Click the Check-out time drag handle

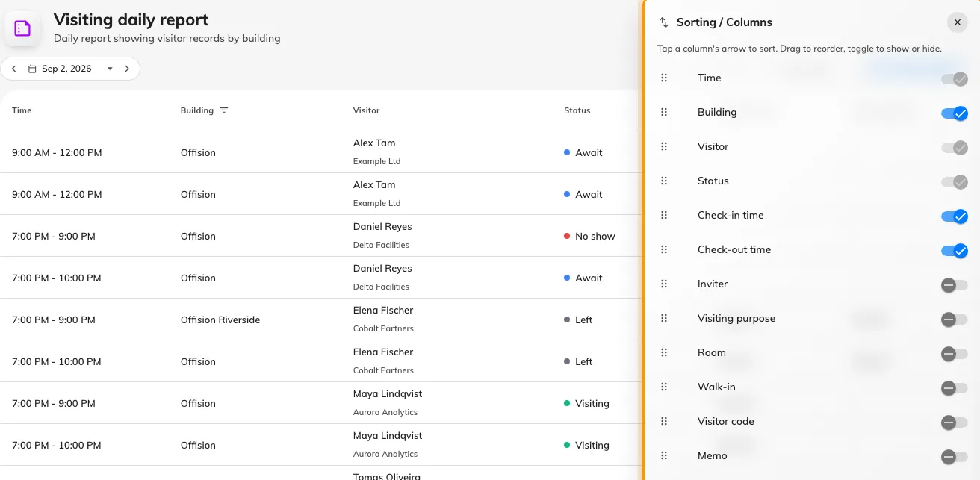664,249
